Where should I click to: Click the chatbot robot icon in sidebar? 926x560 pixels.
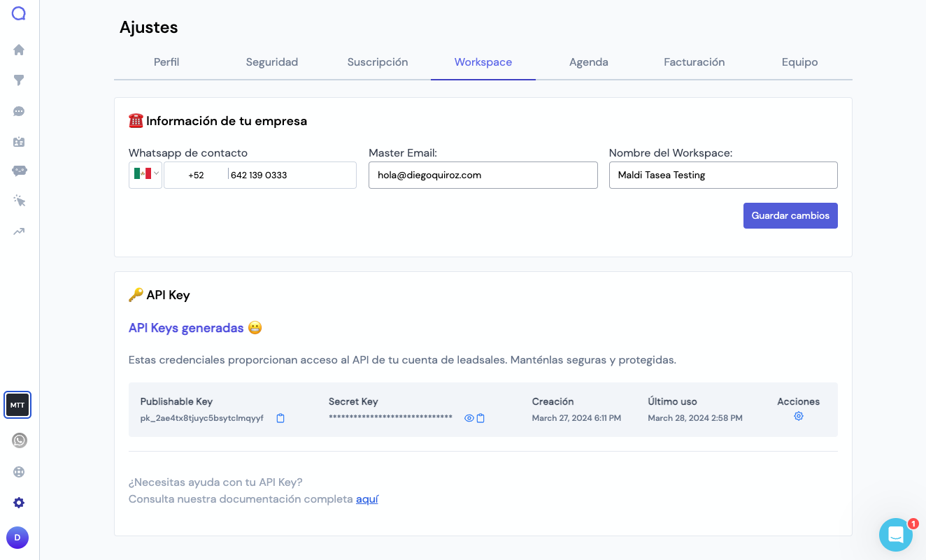pyautogui.click(x=19, y=171)
